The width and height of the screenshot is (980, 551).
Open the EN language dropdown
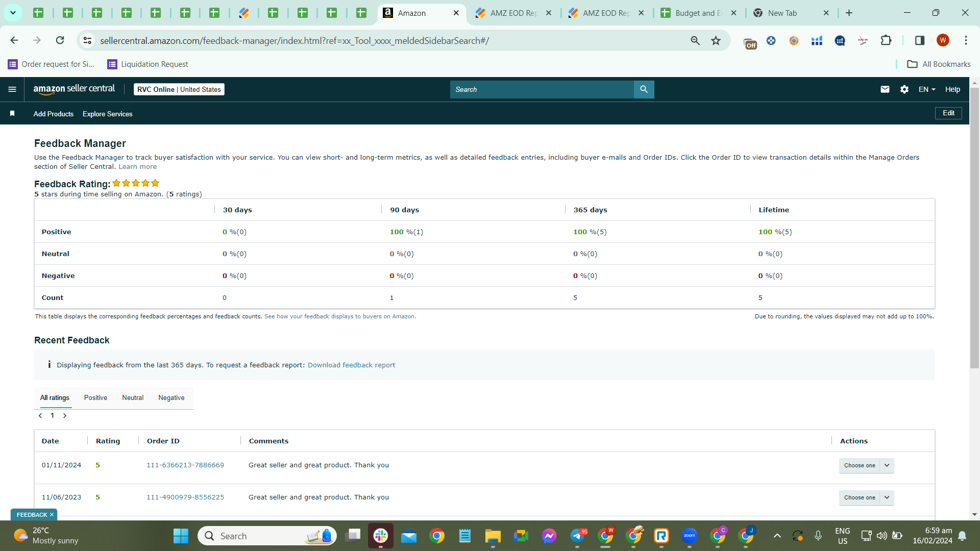[927, 89]
